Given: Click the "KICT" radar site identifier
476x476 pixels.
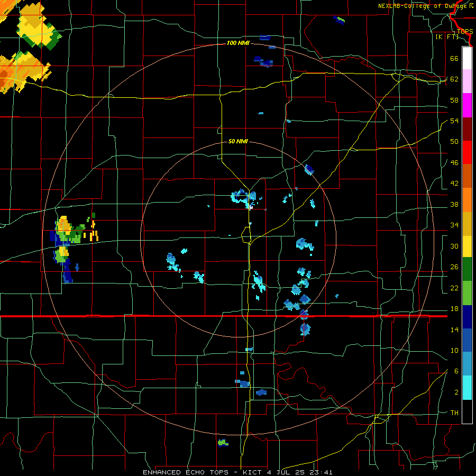Looking at the screenshot, I should click(x=252, y=472).
